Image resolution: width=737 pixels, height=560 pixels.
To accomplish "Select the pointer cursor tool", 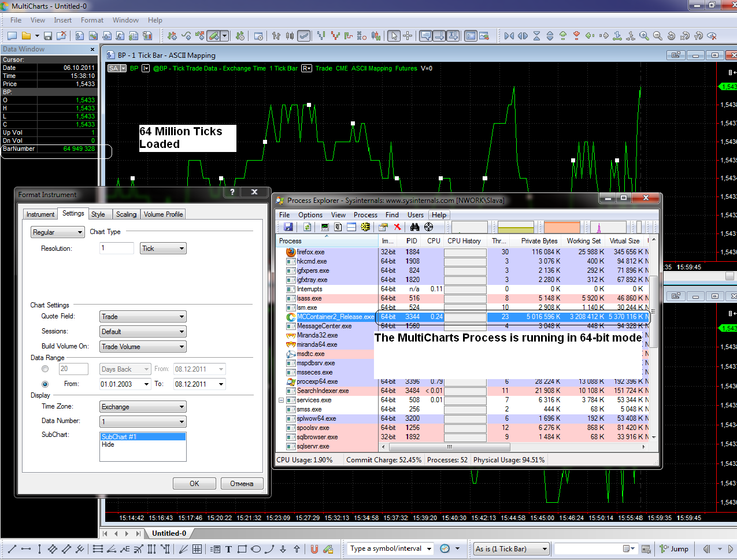I will [394, 36].
